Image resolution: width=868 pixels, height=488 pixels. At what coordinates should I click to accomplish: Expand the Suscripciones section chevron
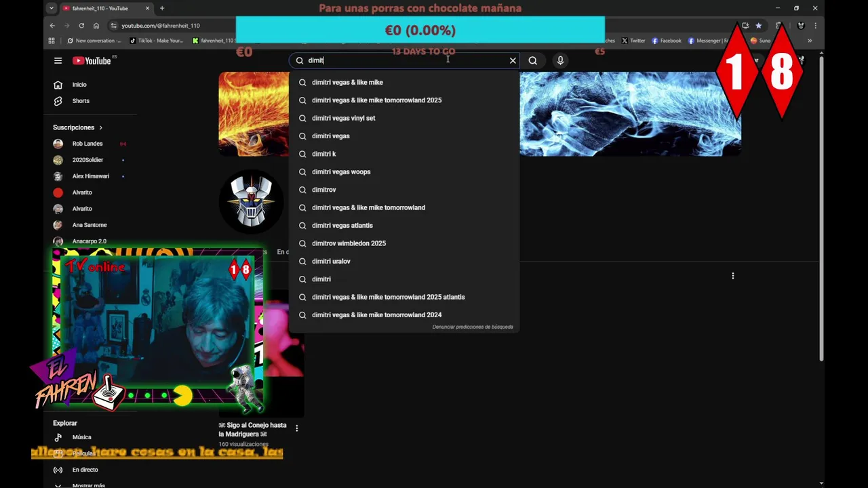coord(100,127)
